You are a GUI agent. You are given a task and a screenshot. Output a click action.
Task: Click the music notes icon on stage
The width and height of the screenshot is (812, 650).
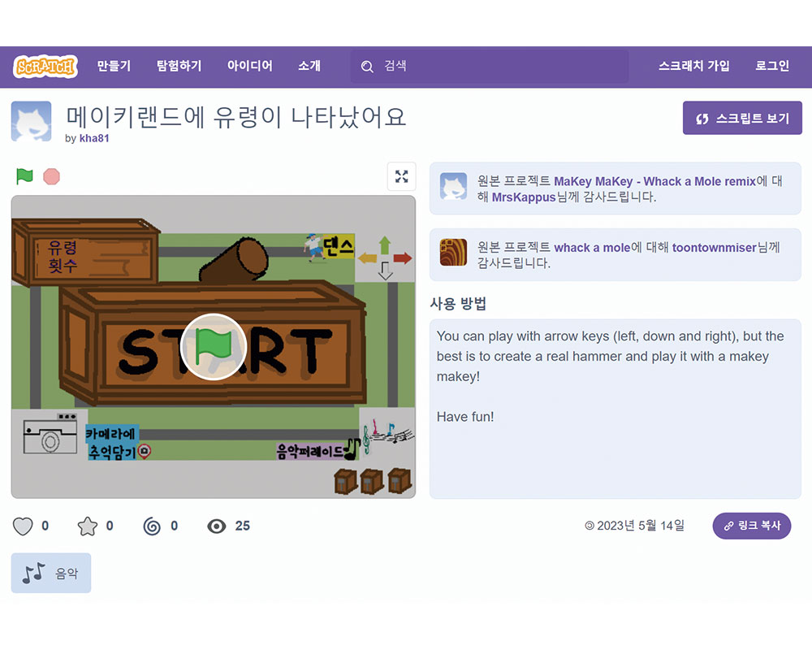(x=387, y=435)
